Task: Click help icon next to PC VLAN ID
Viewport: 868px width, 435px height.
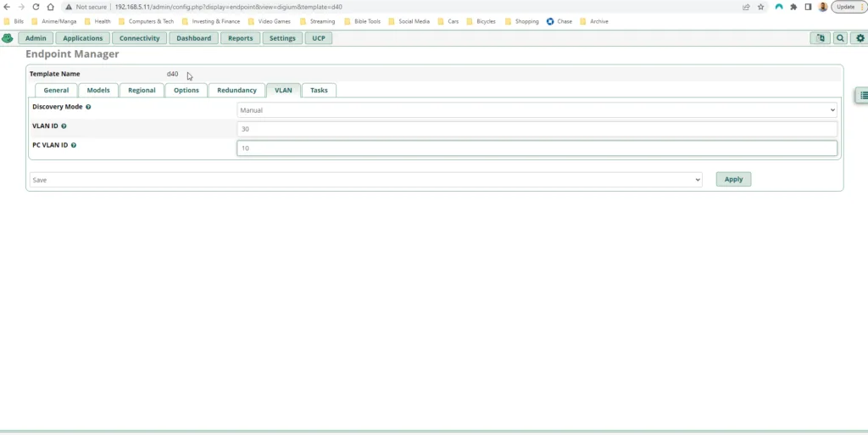Action: 74,145
